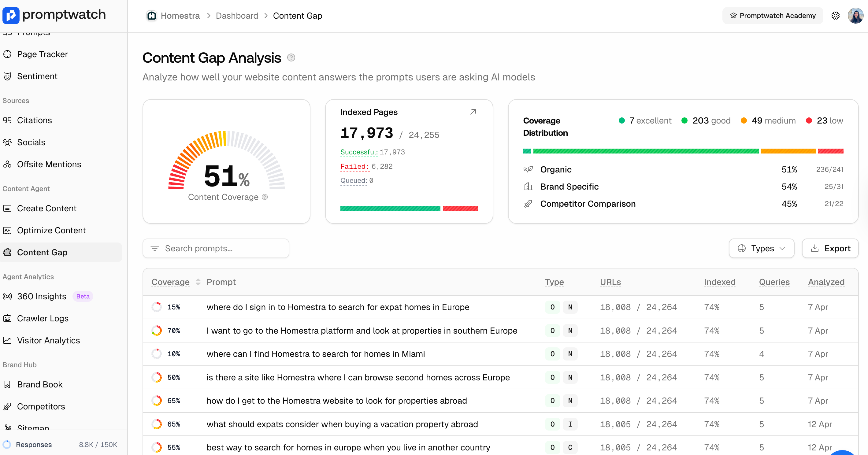Click the Offsite Mentions icon
Image resolution: width=868 pixels, height=455 pixels.
point(7,164)
